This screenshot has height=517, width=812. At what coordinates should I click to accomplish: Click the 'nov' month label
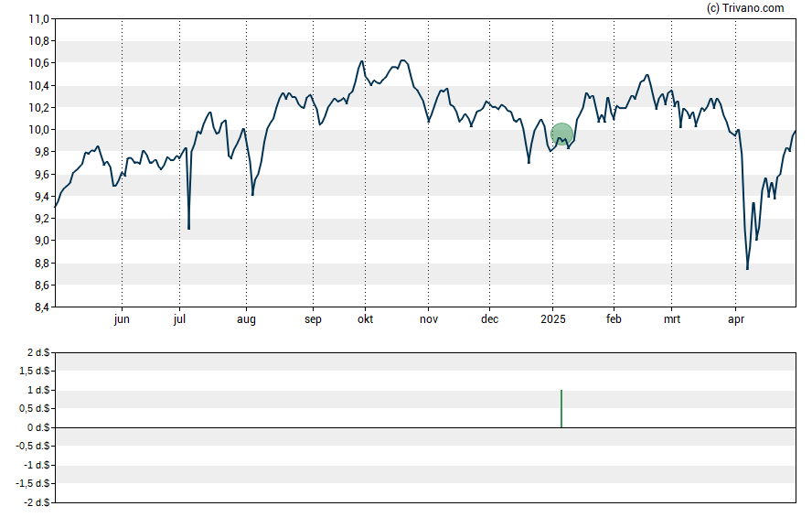(x=429, y=319)
